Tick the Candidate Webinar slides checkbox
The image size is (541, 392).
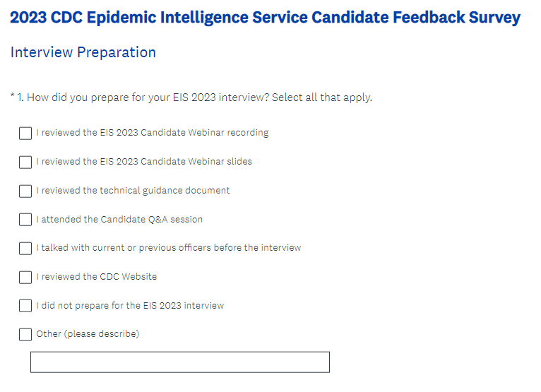[x=25, y=162]
